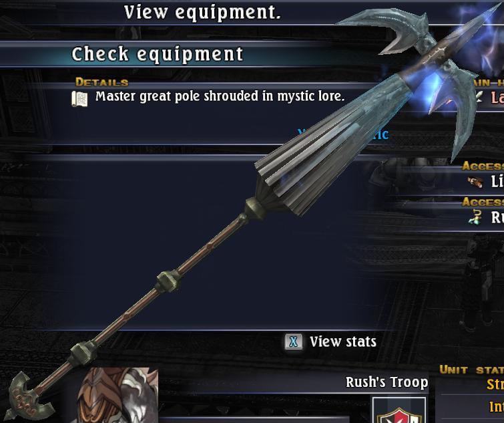Select the first Accessory slot heading
This screenshot has height=423, width=504.
pyautogui.click(x=483, y=166)
